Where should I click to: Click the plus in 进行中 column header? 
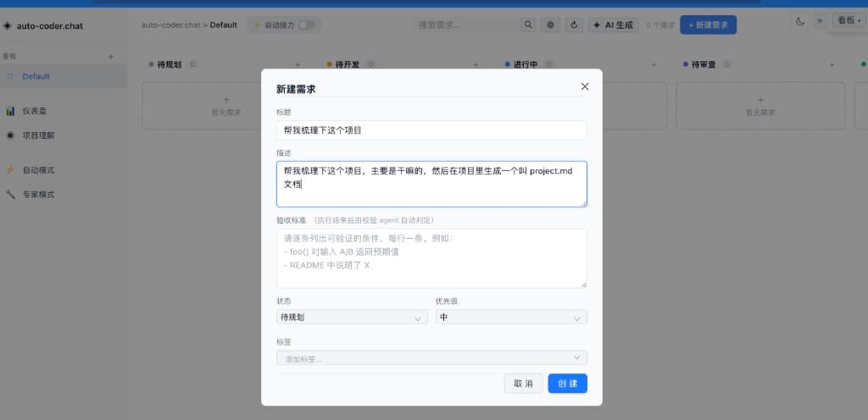coord(654,64)
